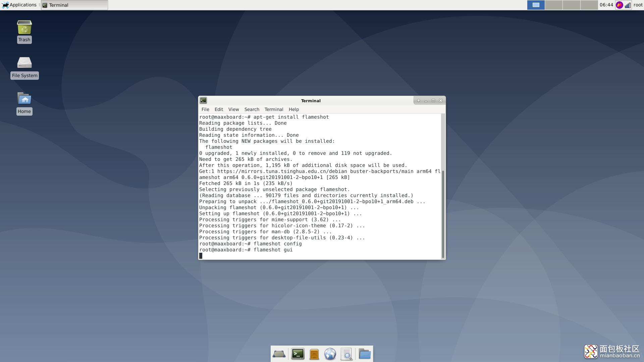Click the 'Fetched 265 kB in 1s' line
The height and width of the screenshot is (362, 644).
click(x=246, y=183)
